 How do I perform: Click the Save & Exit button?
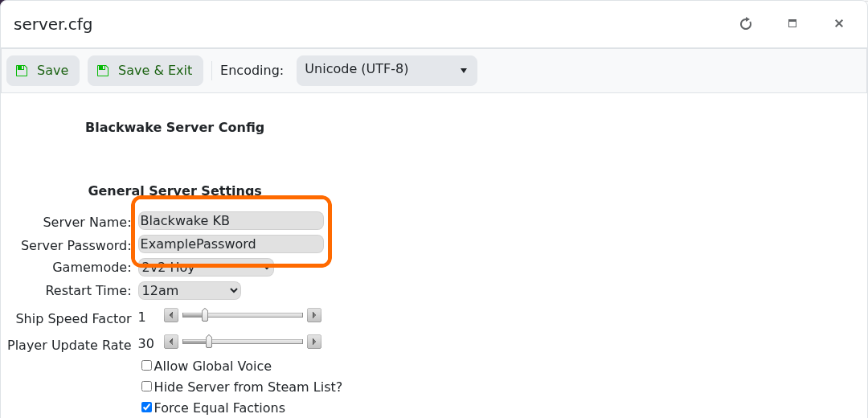click(145, 71)
